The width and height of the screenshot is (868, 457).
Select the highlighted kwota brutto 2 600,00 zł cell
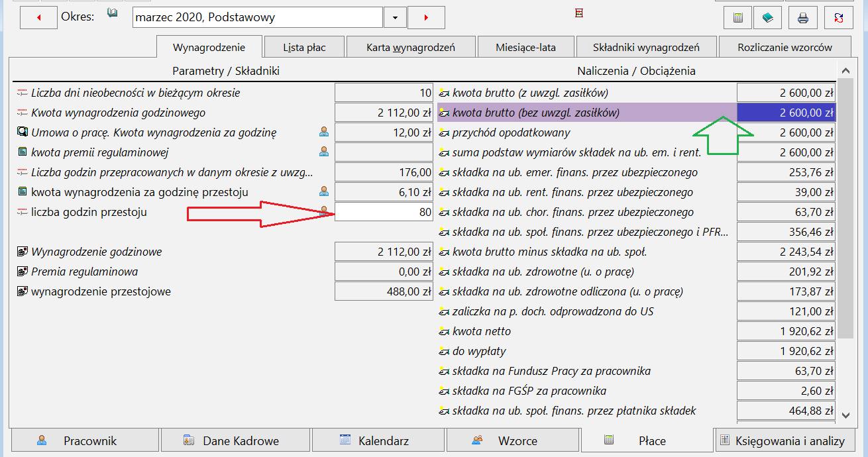[787, 113]
